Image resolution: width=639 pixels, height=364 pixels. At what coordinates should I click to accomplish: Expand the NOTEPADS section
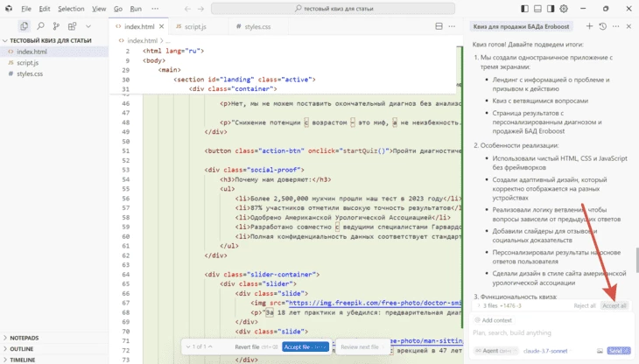24,338
